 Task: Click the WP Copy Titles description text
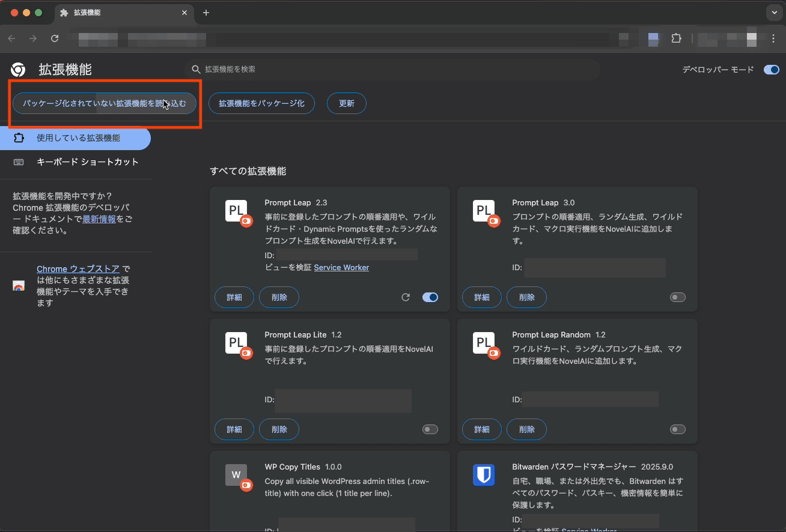(347, 488)
